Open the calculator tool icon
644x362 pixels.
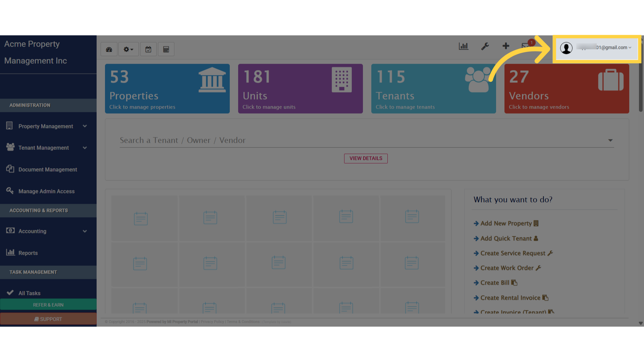coord(166,49)
